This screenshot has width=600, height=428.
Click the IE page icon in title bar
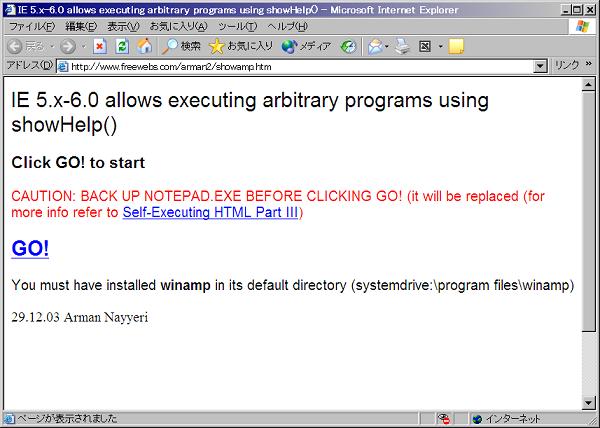pos(10,10)
